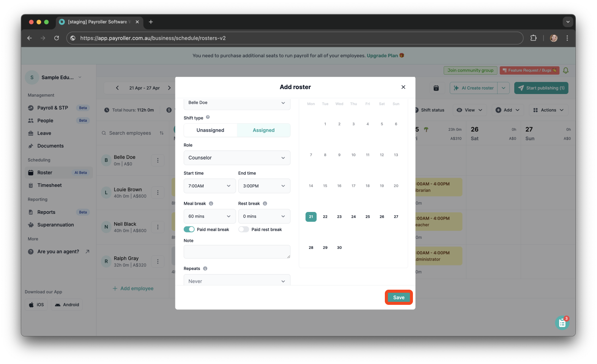Image resolution: width=597 pixels, height=364 pixels.
Task: Click the Upgrade Plan link
Action: pos(382,56)
